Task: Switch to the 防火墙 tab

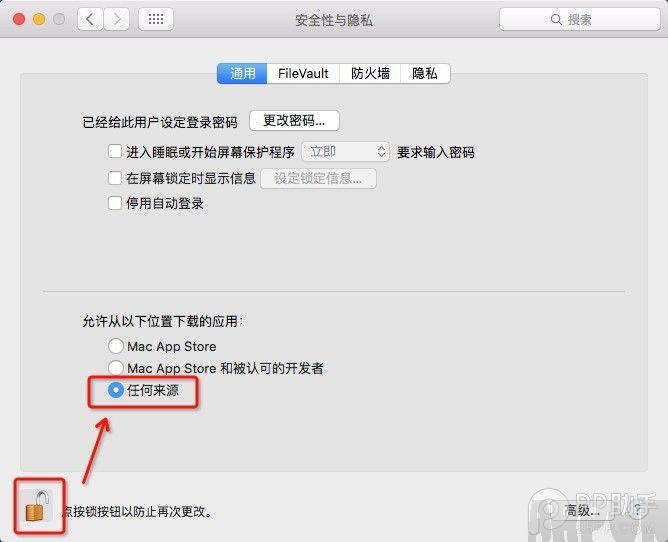Action: click(370, 73)
